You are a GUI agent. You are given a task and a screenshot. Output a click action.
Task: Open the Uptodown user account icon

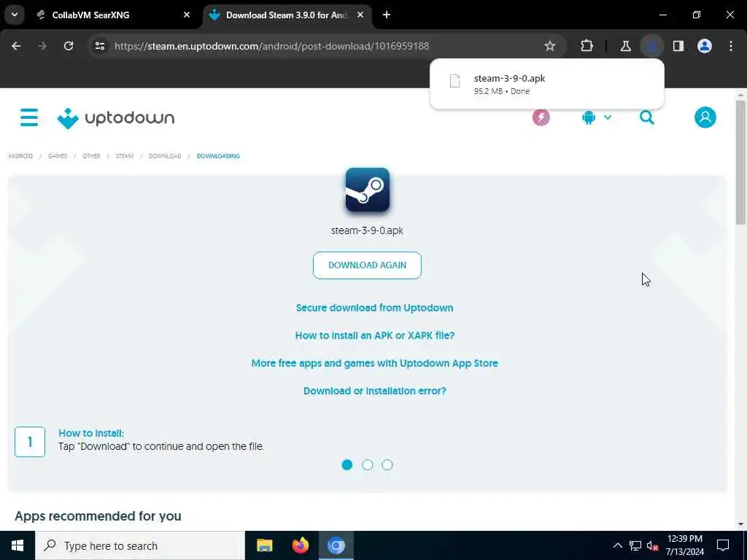click(705, 117)
